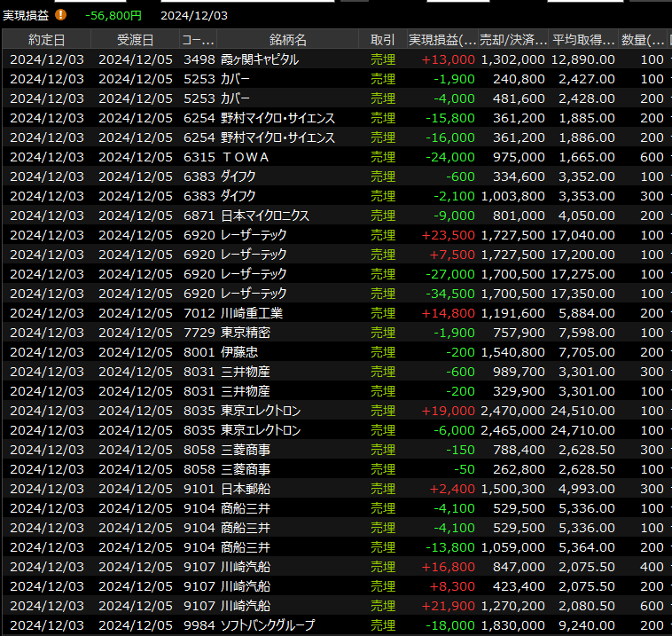The width and height of the screenshot is (672, 636).
Task: Click the 売却/決済 column header
Action: click(512, 40)
